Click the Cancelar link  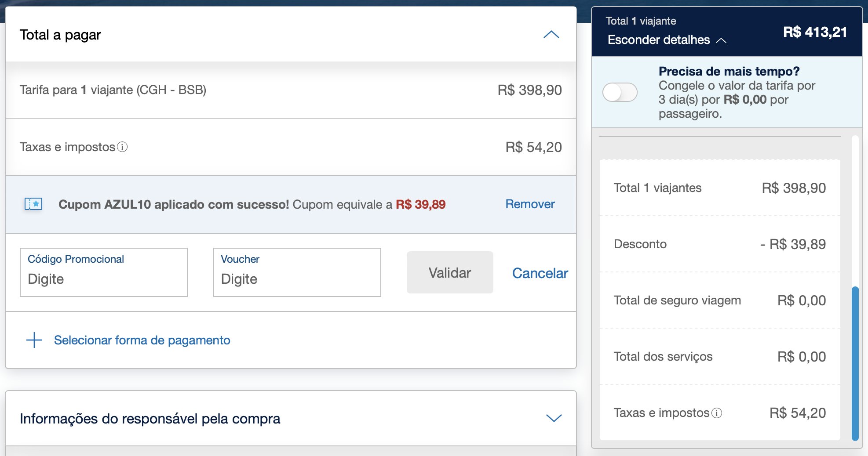tap(540, 273)
